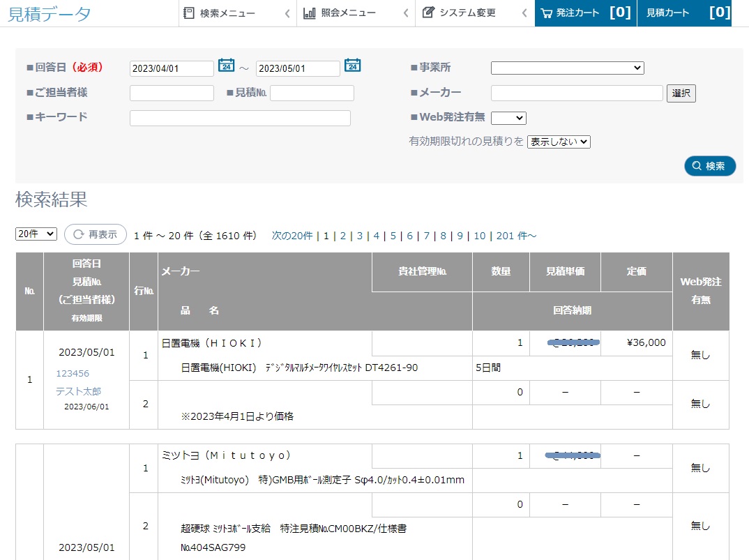Click the 再表示 button
Image resolution: width=749 pixels, height=560 pixels.
(96, 234)
